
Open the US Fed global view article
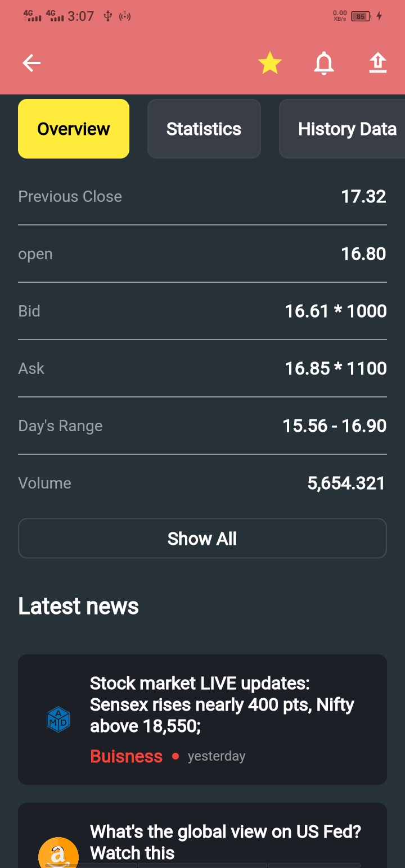(x=225, y=842)
